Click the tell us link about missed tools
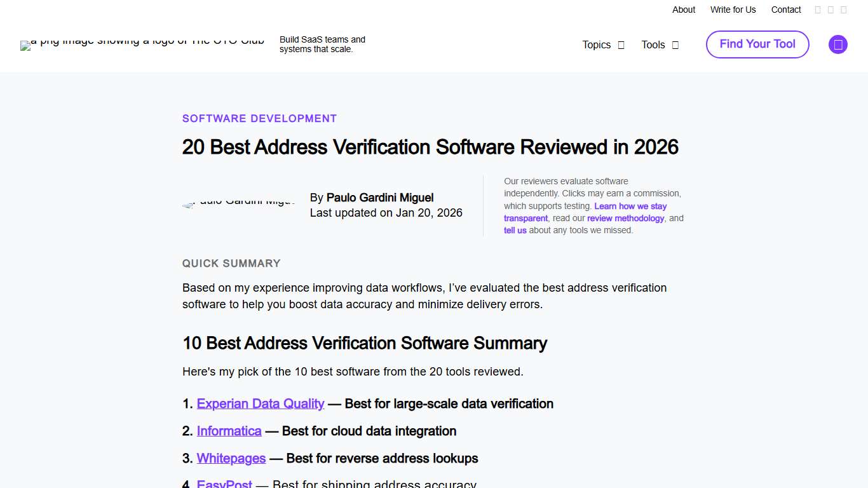The image size is (868, 488). tap(515, 230)
